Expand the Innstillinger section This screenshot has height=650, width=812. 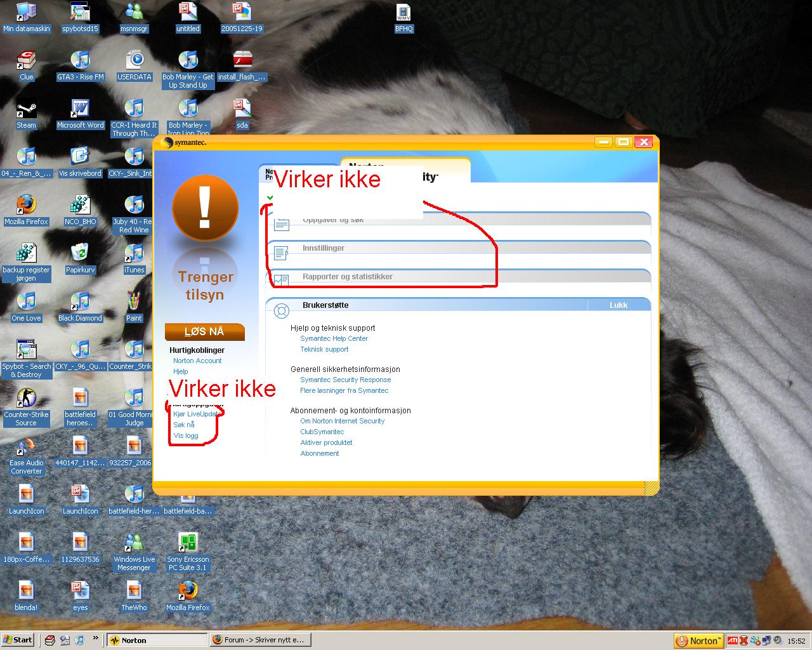(x=458, y=248)
